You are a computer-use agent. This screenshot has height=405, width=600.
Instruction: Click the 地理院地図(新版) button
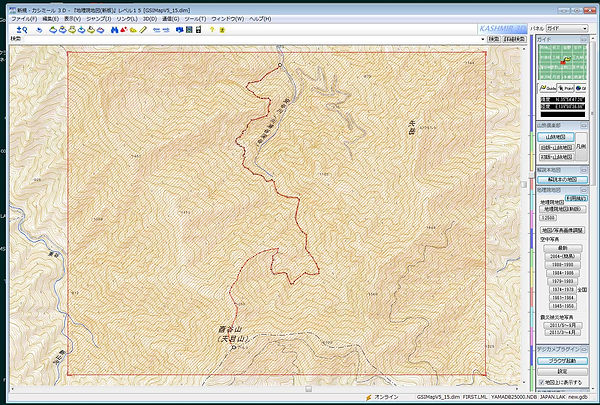pos(562,209)
